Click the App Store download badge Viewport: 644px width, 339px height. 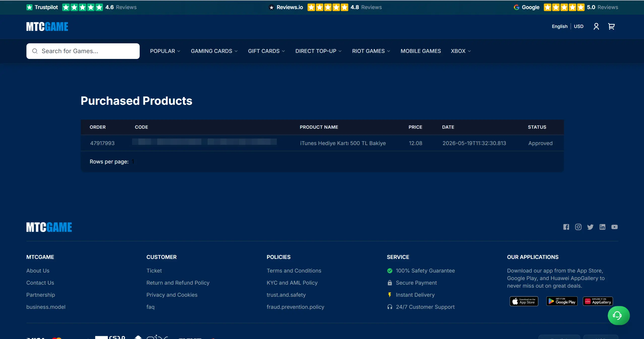click(x=524, y=301)
